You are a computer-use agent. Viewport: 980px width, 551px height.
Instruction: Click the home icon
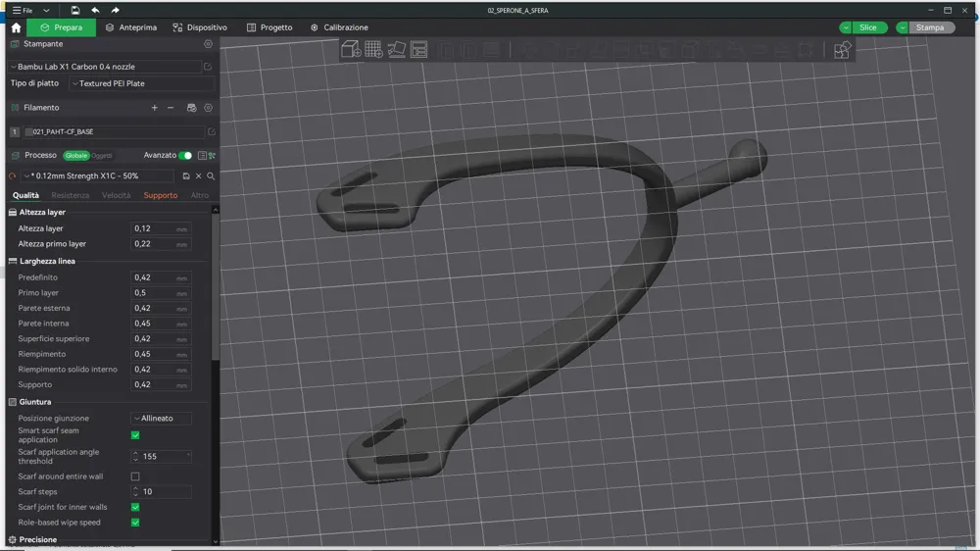coord(17,27)
